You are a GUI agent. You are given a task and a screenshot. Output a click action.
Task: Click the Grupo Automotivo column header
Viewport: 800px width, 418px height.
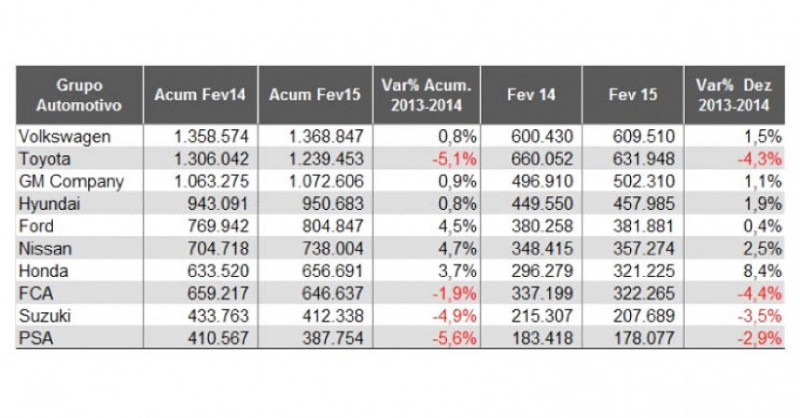click(79, 95)
